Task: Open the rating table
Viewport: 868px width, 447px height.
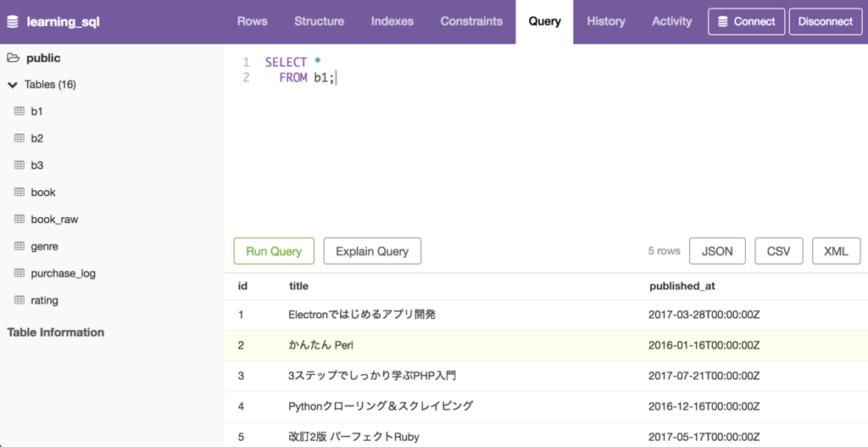Action: (x=44, y=300)
